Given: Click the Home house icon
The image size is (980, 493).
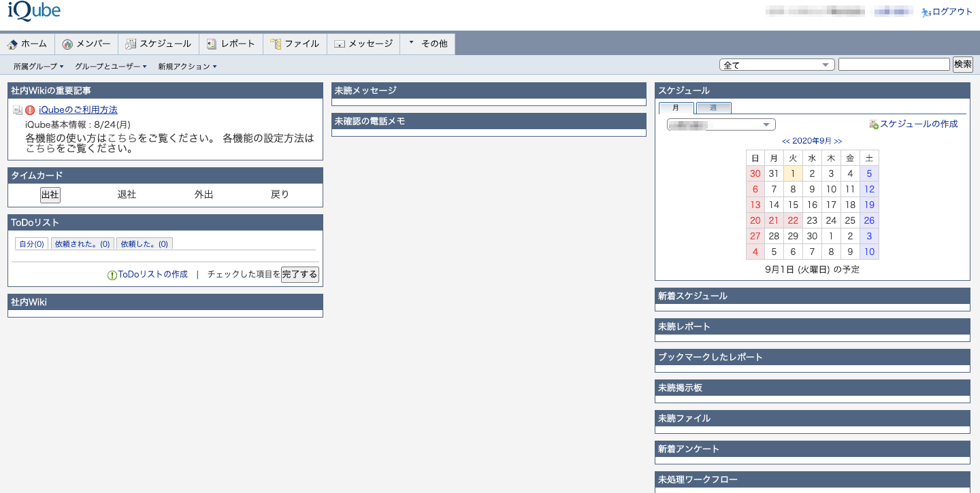Looking at the screenshot, I should [x=12, y=44].
